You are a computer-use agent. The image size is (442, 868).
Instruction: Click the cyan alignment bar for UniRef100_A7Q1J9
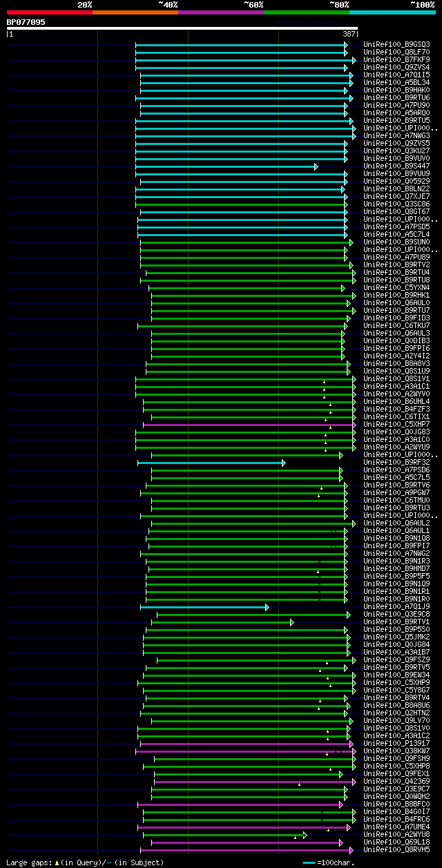pos(204,606)
